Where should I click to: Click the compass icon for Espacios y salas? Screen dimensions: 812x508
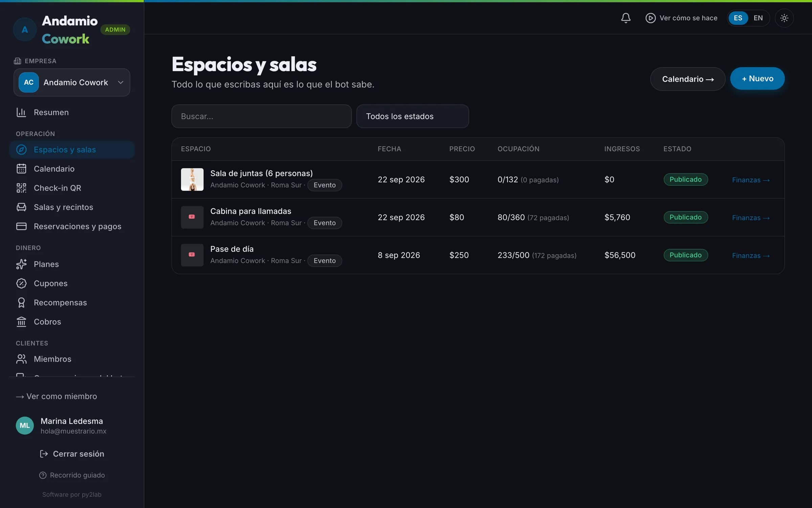(21, 149)
